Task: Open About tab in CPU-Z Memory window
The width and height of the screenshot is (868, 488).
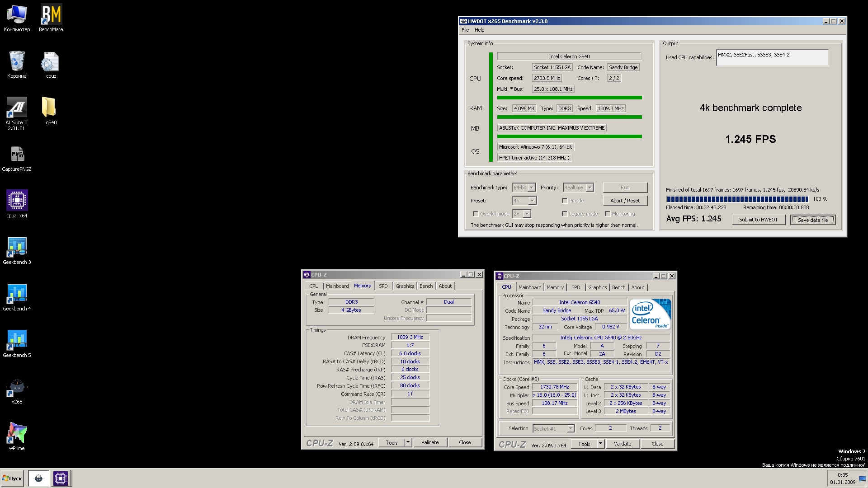Action: [445, 286]
